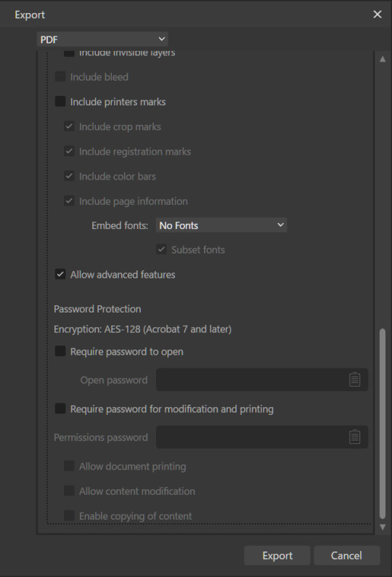Toggle the Subset fonts checkbox

click(161, 249)
